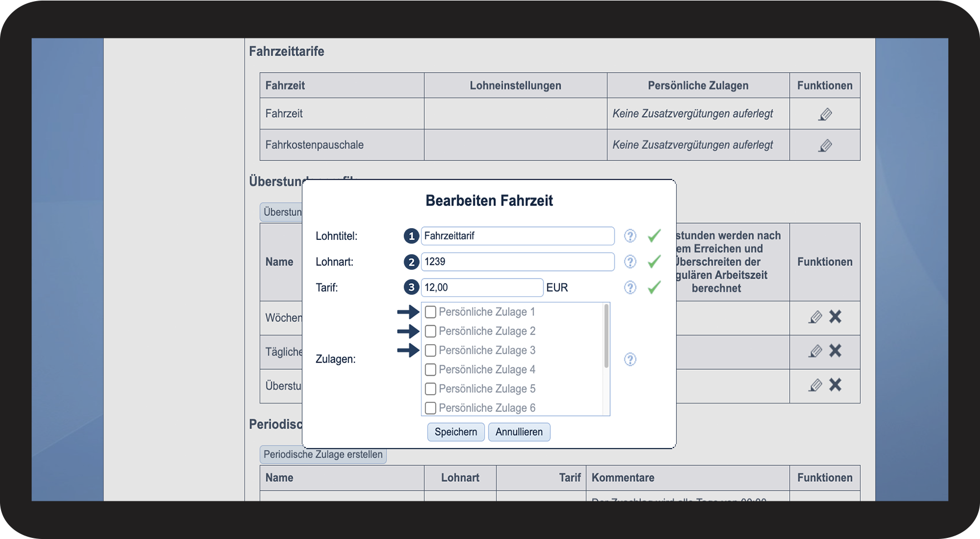Click the Tarif amount input field

pos(481,288)
